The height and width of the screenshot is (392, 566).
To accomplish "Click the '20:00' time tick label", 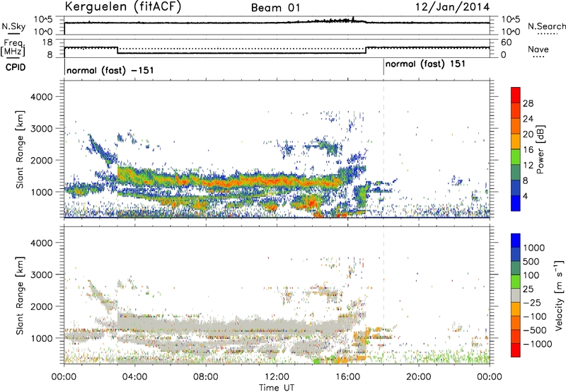I will [x=418, y=377].
